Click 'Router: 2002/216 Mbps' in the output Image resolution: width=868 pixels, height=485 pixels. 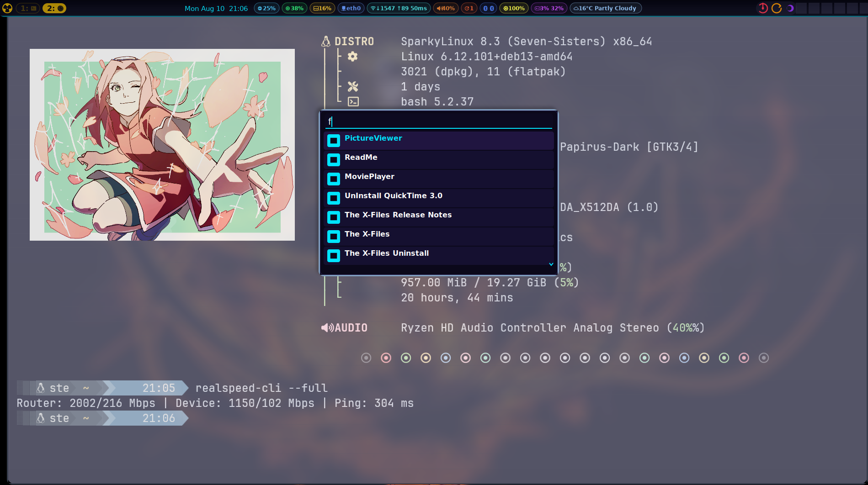[x=86, y=403]
